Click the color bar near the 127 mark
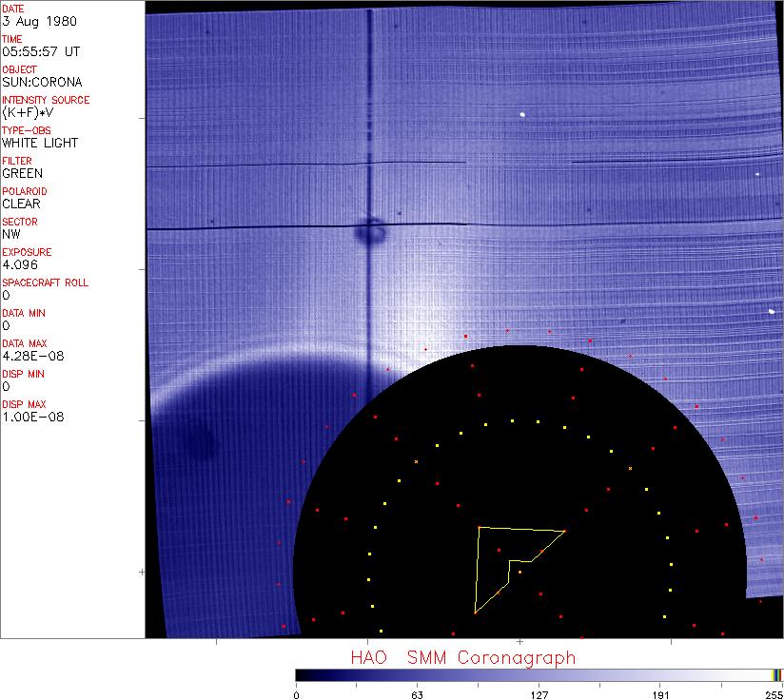Screen dimensions: 784x700 [x=539, y=675]
